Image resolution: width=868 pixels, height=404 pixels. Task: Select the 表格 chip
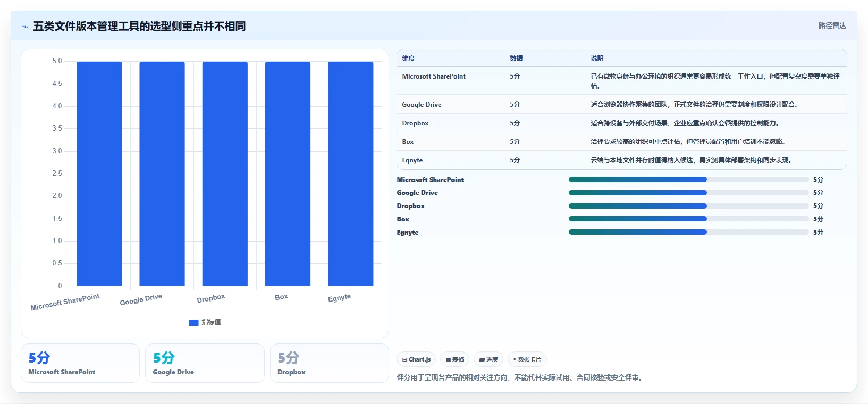454,359
